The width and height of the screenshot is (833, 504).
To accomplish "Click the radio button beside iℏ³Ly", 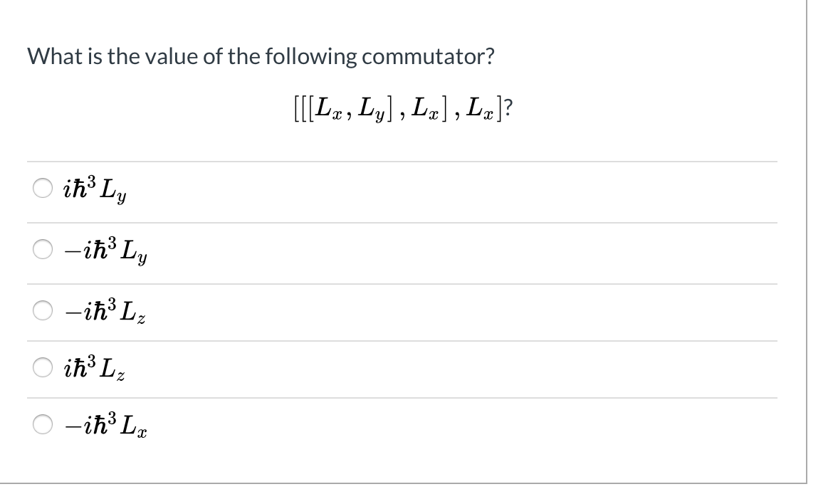I will pyautogui.click(x=43, y=187).
